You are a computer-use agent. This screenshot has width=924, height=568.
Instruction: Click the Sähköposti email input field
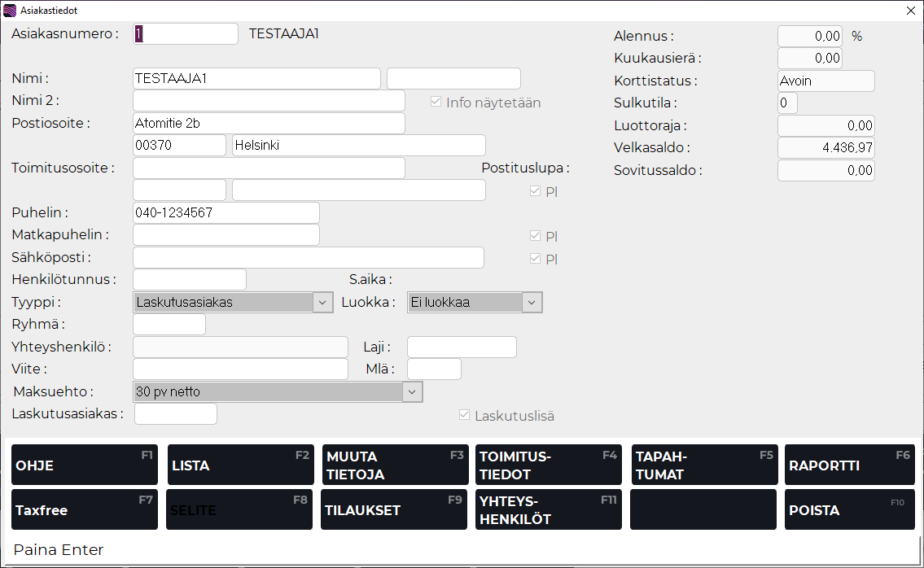tap(308, 258)
